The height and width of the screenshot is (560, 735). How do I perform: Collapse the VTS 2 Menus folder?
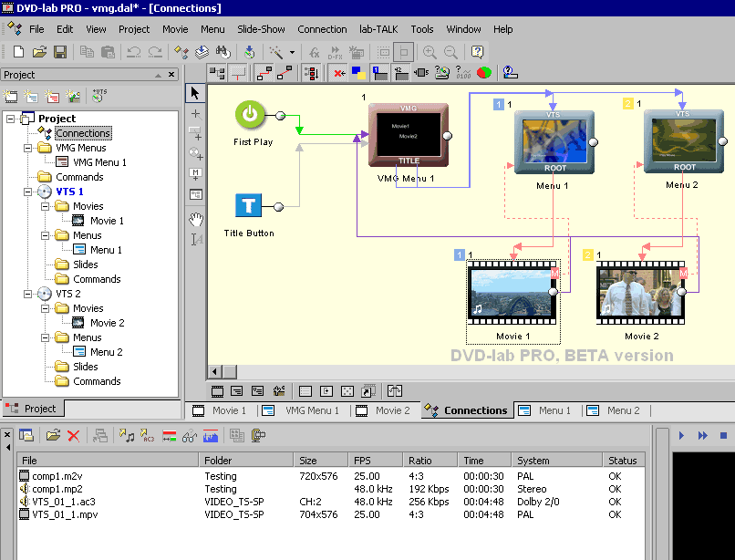(45, 337)
